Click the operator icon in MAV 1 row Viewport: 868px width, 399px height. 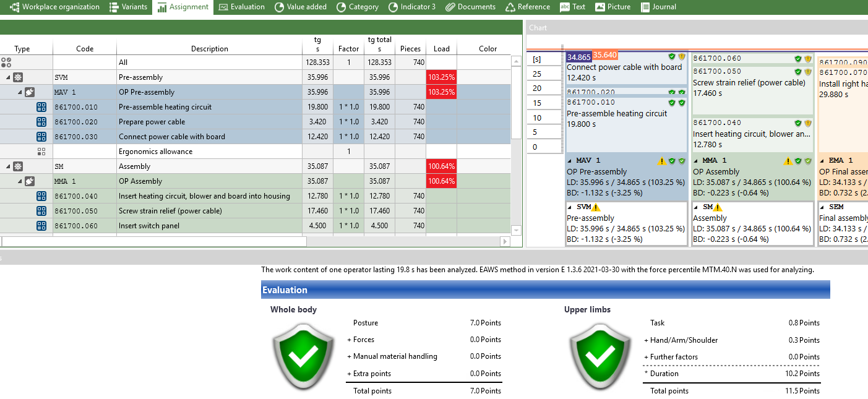click(x=30, y=92)
